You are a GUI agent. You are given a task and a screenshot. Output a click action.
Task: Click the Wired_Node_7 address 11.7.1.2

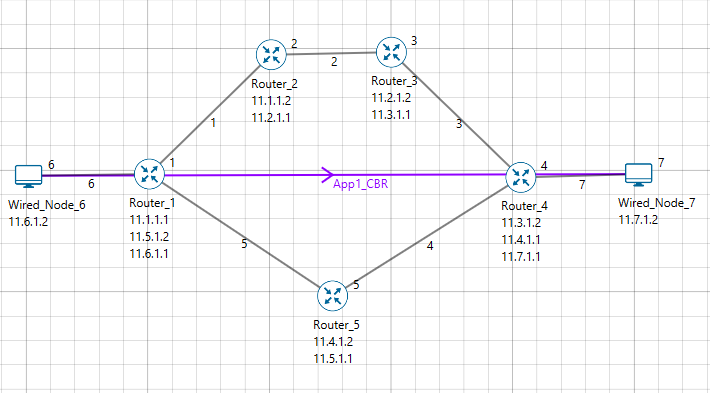point(638,220)
